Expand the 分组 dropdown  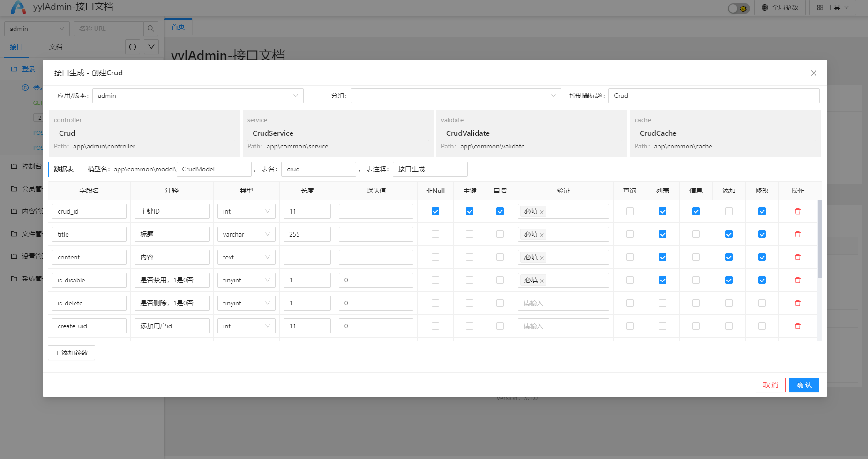(x=456, y=96)
